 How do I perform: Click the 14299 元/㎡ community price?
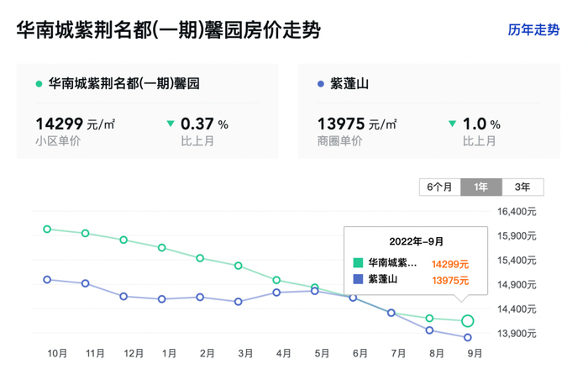pos(76,124)
